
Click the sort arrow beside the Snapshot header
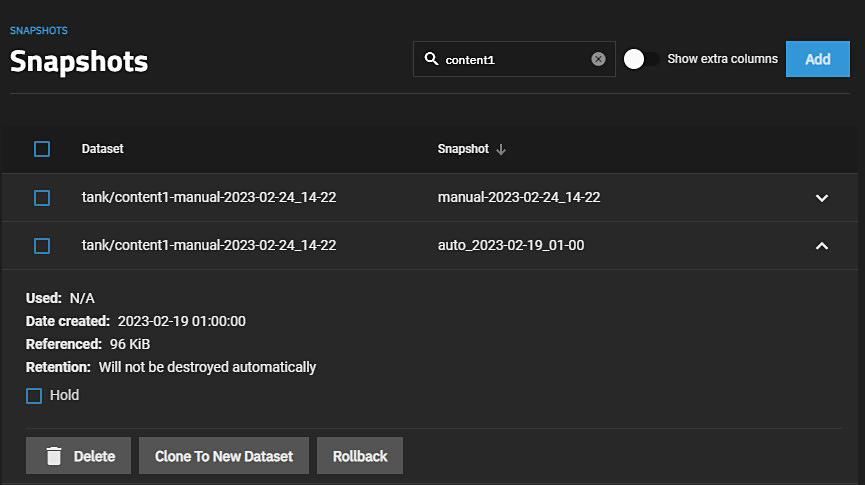pos(501,149)
